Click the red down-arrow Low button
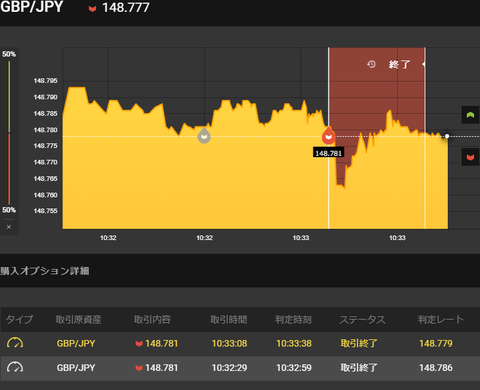This screenshot has height=390, width=480. pyautogui.click(x=470, y=157)
